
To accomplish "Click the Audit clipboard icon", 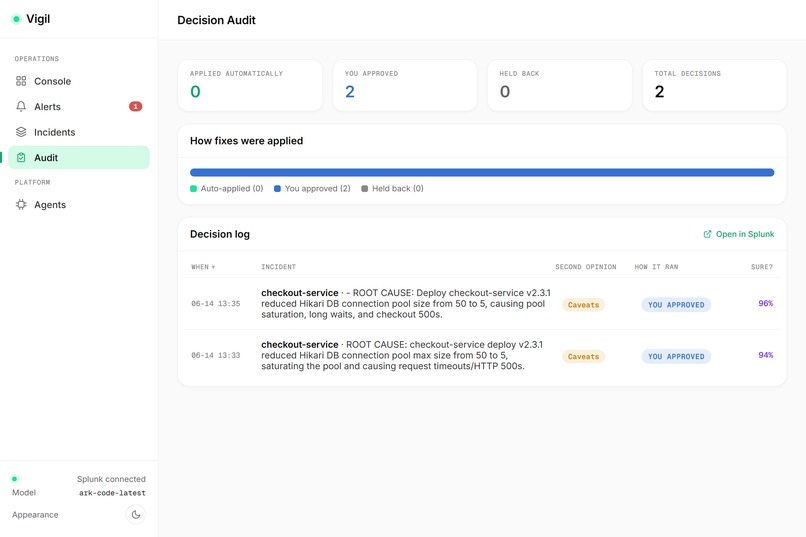I will pos(21,158).
